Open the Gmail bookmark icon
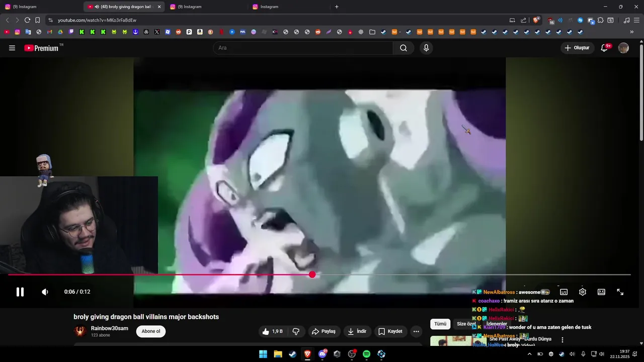This screenshot has height=362, width=644. (x=49, y=32)
